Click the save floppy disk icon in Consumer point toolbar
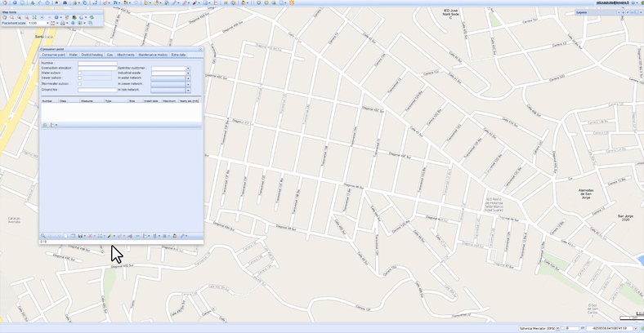 80,236
